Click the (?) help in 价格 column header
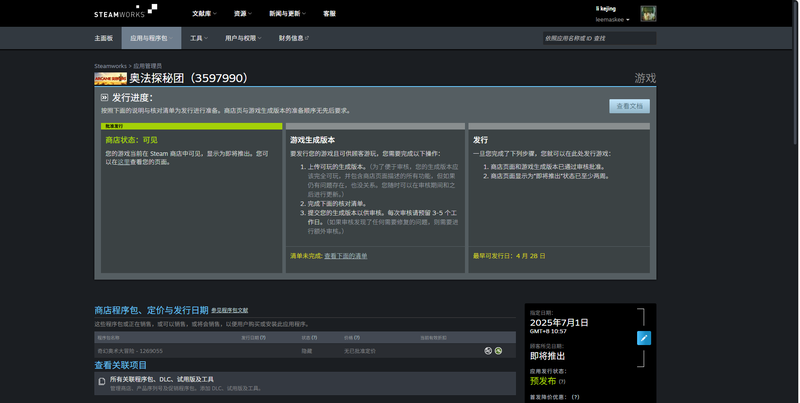This screenshot has width=800, height=403. [x=357, y=338]
